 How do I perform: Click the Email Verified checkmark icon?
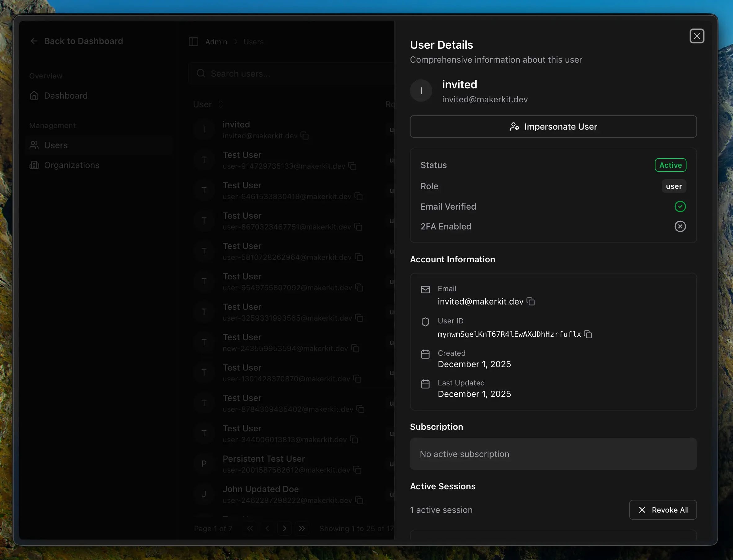click(x=680, y=207)
